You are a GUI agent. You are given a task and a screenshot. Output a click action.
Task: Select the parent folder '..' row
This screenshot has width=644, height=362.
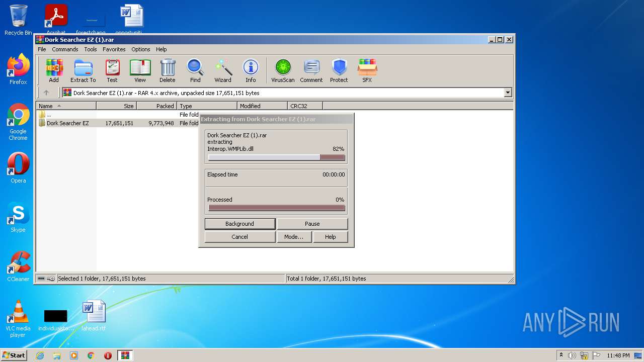point(118,115)
